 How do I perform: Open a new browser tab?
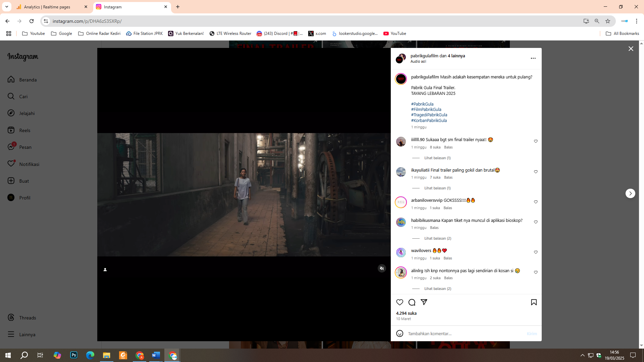pos(178,7)
